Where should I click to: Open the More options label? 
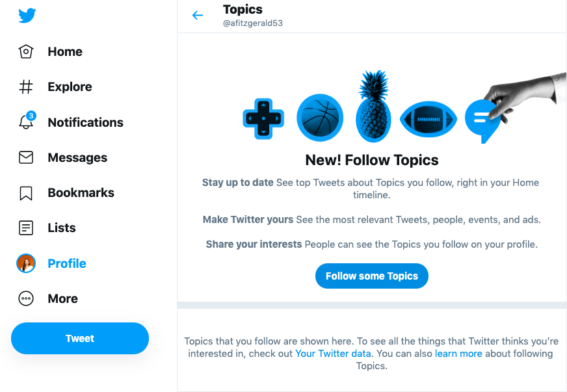click(63, 298)
